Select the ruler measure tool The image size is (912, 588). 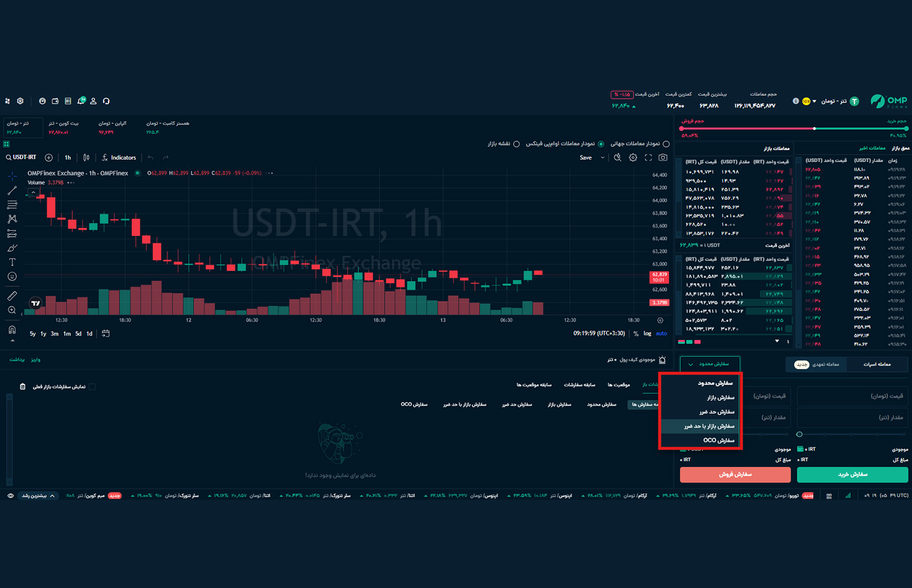pos(12,296)
